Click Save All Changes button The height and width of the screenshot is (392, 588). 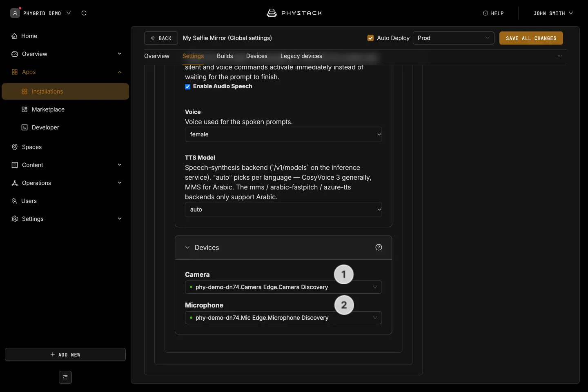(x=531, y=38)
